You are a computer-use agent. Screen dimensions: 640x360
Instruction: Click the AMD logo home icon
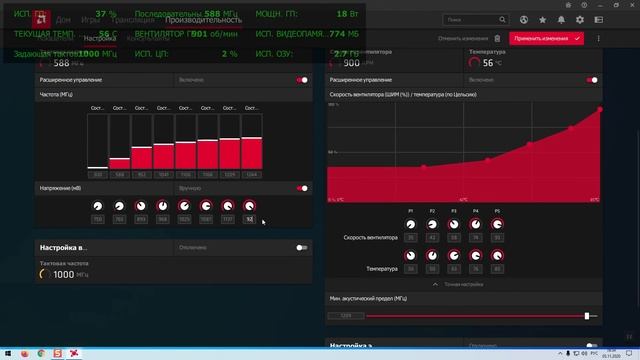41,19
